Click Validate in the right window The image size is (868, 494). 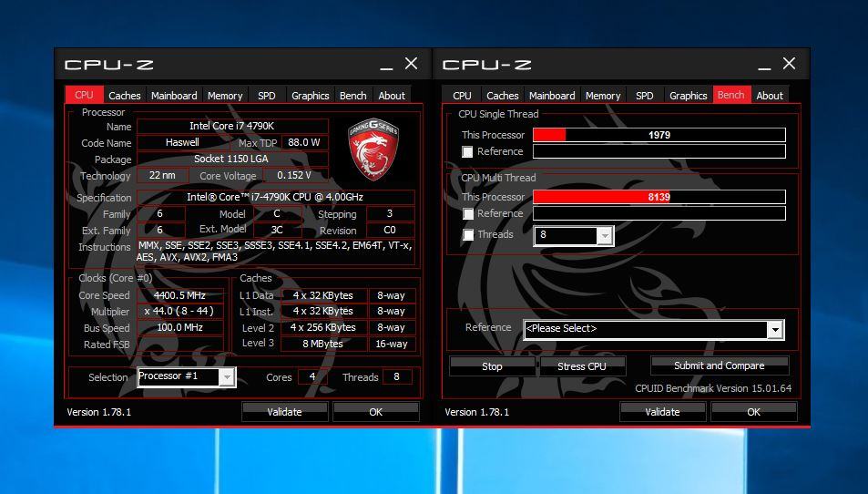click(663, 411)
